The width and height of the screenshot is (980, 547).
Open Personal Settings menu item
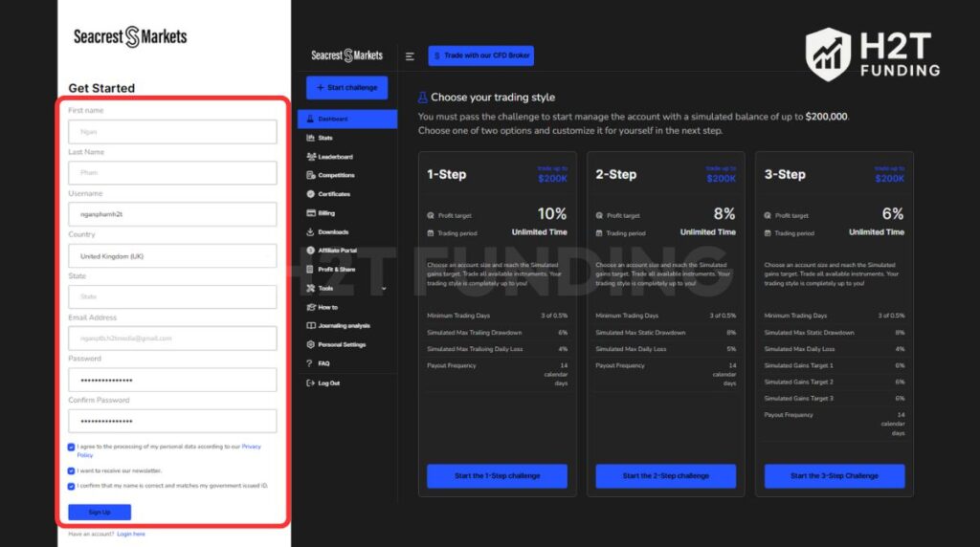click(347, 344)
